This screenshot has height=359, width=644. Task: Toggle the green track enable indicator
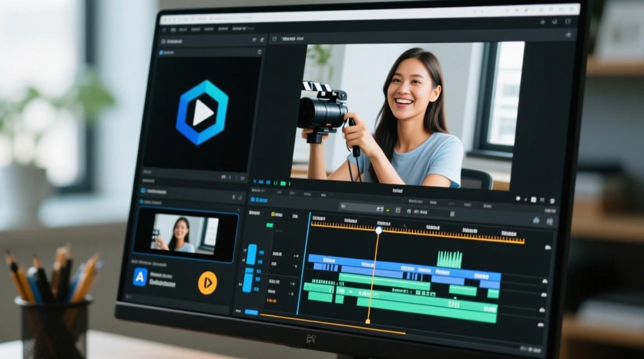pos(269,224)
